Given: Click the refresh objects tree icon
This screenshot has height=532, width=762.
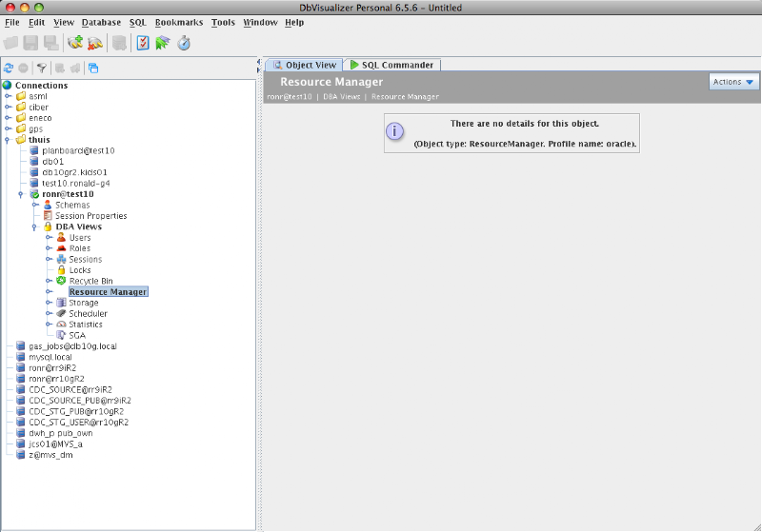Looking at the screenshot, I should pyautogui.click(x=9, y=69).
